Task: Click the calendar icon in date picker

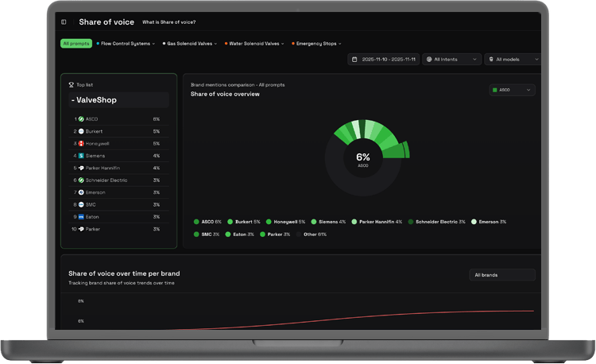Action: pos(354,60)
